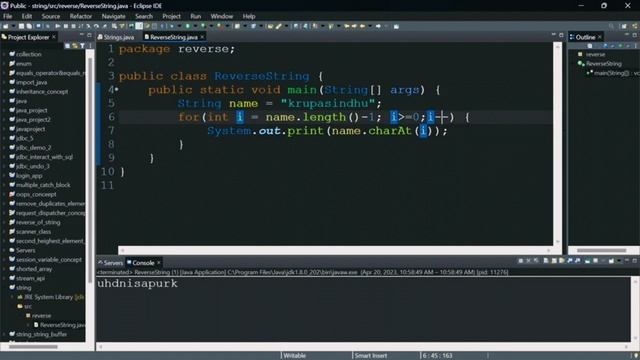Toggle Word Wrap in console toolbar
The width and height of the screenshot is (640, 360).
[x=562, y=260]
